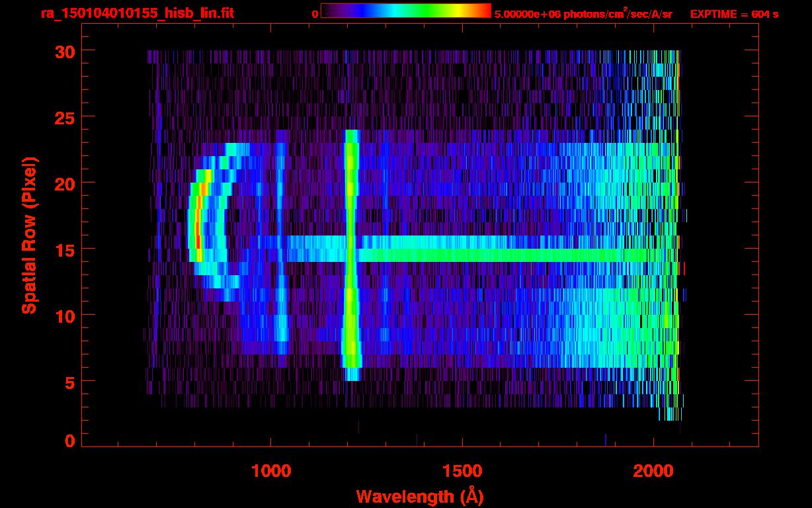812x508 pixels.
Task: Click the faint vertical line near 1025 Å
Action: pyautogui.click(x=281, y=241)
